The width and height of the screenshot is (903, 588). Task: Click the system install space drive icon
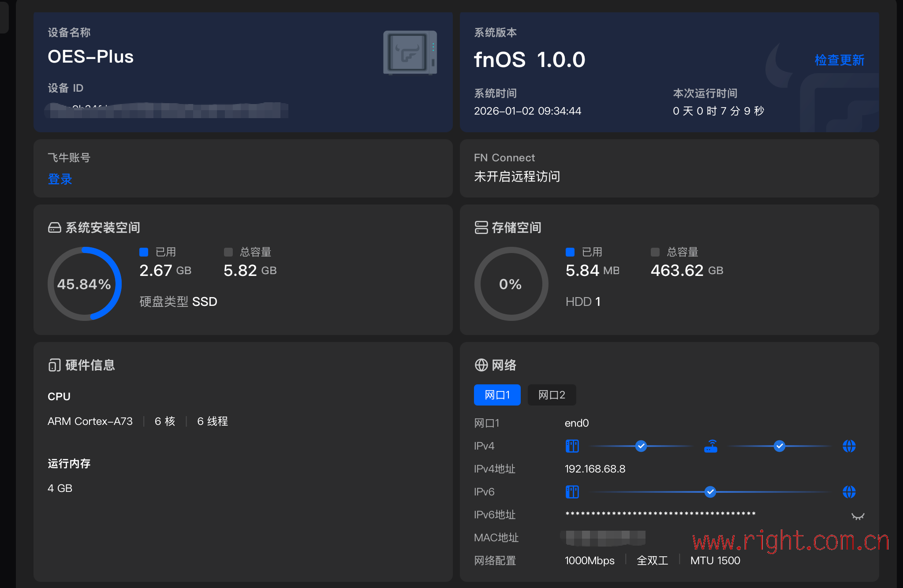coord(55,227)
